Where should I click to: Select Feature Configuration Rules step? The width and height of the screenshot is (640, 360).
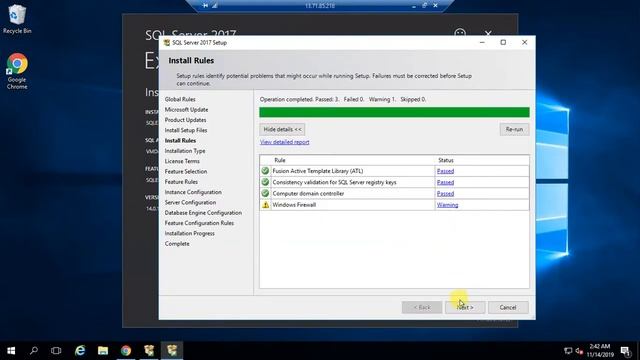click(199, 223)
